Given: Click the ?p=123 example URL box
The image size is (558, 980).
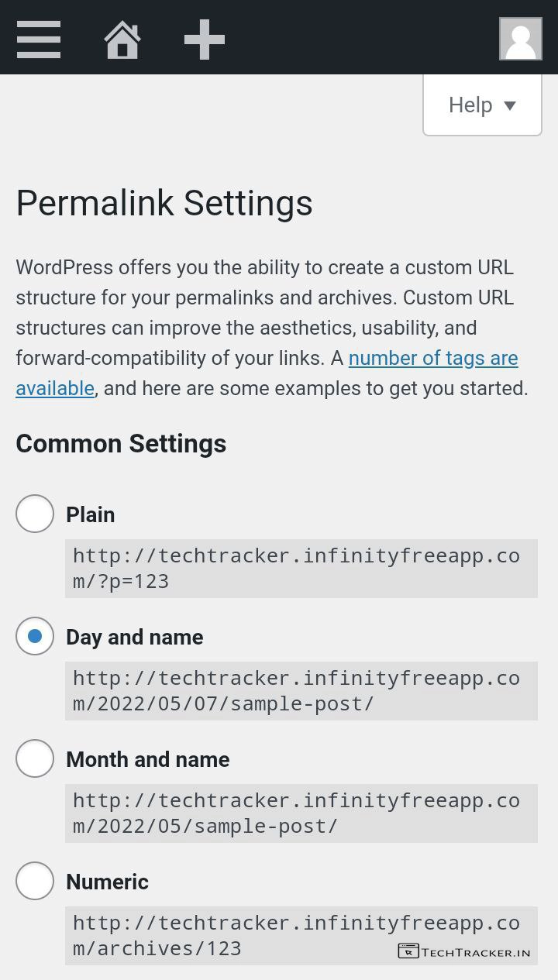Looking at the screenshot, I should pos(301,568).
